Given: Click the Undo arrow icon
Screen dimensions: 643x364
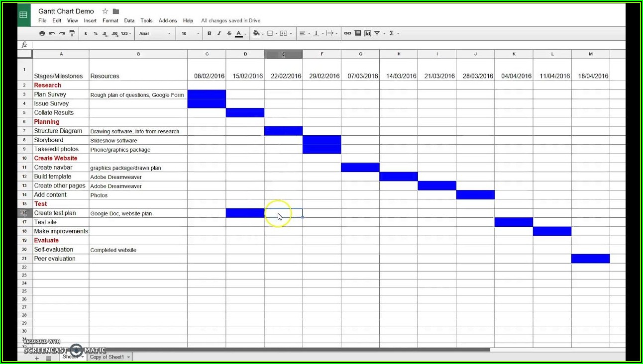Looking at the screenshot, I should click(x=52, y=33).
